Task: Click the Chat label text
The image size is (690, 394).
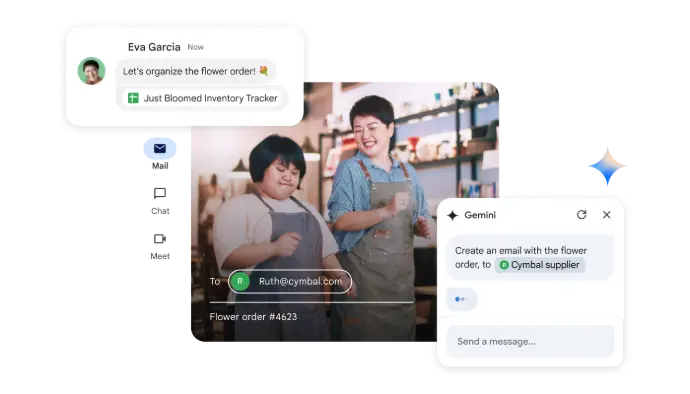Action: (160, 211)
